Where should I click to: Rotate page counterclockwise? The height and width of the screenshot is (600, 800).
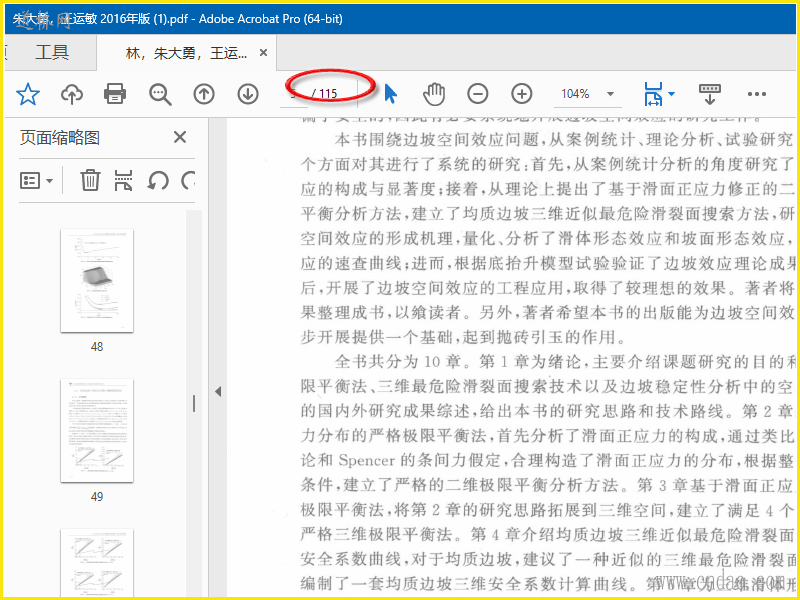(158, 180)
